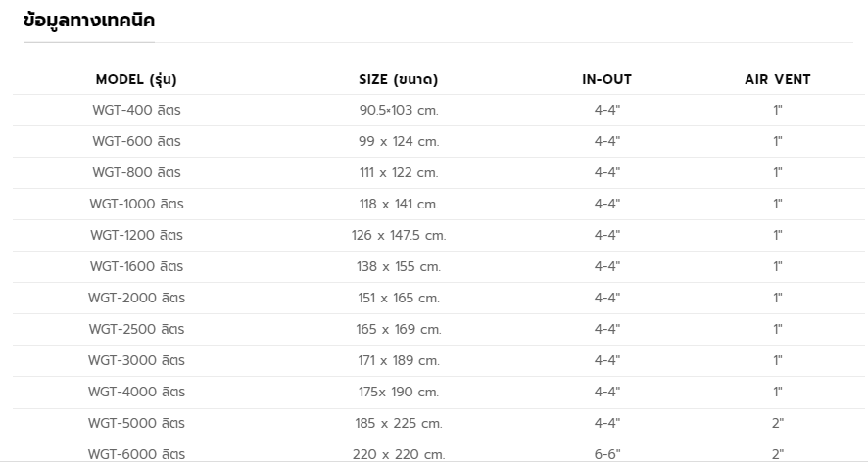Click the 6-6" IN-OUT value
The image size is (868, 463).
pyautogui.click(x=606, y=453)
